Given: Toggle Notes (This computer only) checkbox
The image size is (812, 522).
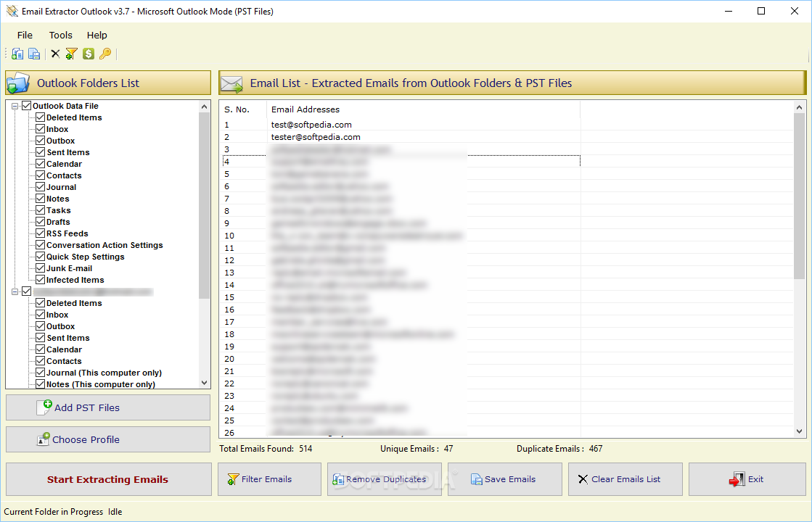Looking at the screenshot, I should (40, 384).
